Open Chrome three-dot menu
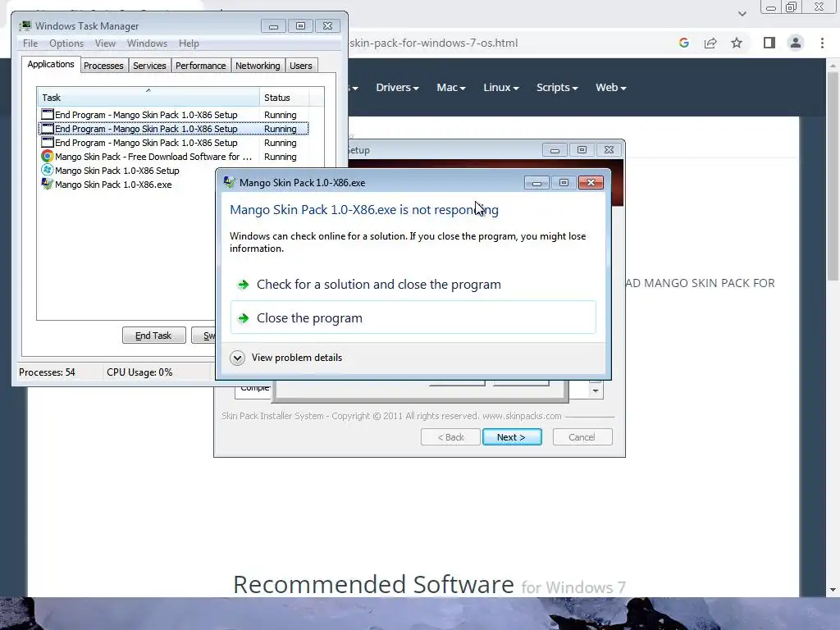 pyautogui.click(x=822, y=43)
